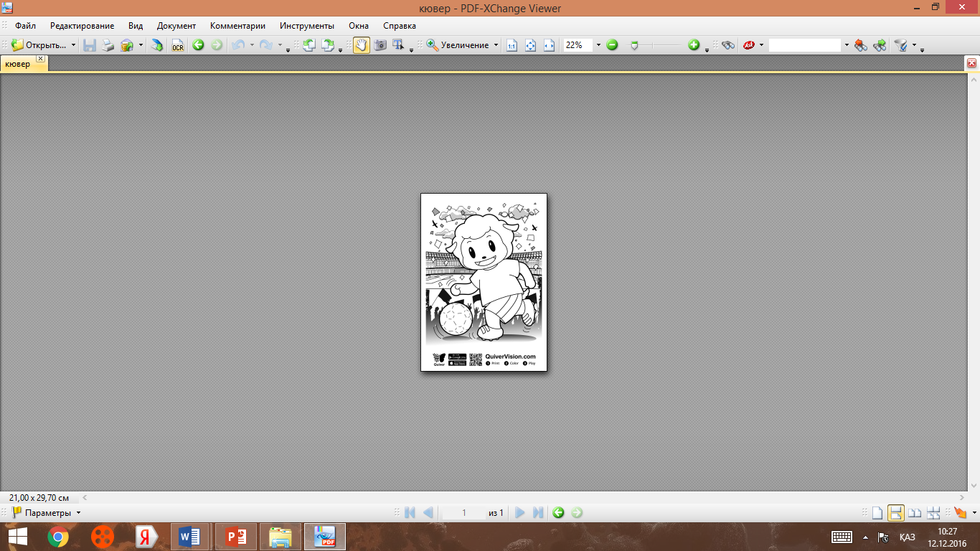Click the search filter options funnel icon
Image resolution: width=980 pixels, height=551 pixels.
(x=900, y=45)
